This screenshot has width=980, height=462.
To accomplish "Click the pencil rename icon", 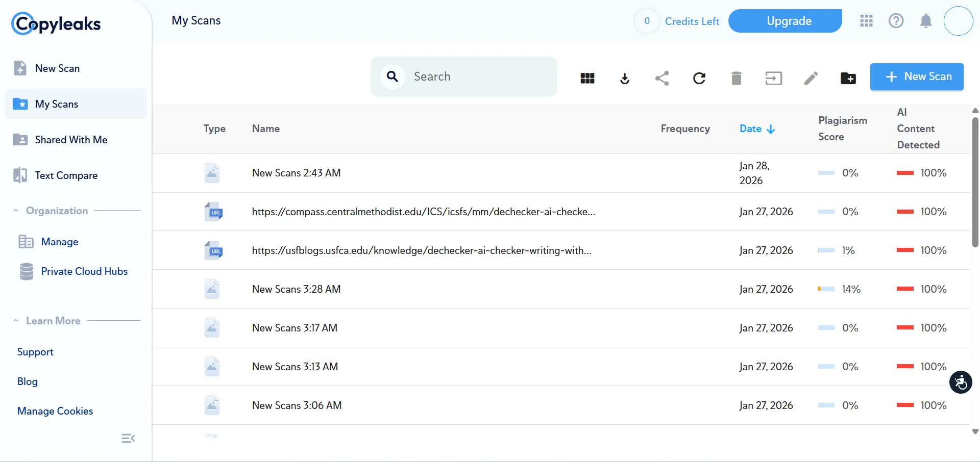I will pyautogui.click(x=811, y=78).
